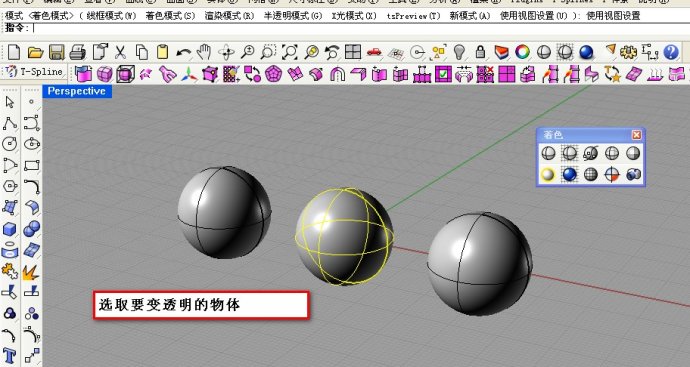Image resolution: width=690 pixels, height=367 pixels.
Task: Click the four-viewport layout icon
Action: [x=353, y=52]
